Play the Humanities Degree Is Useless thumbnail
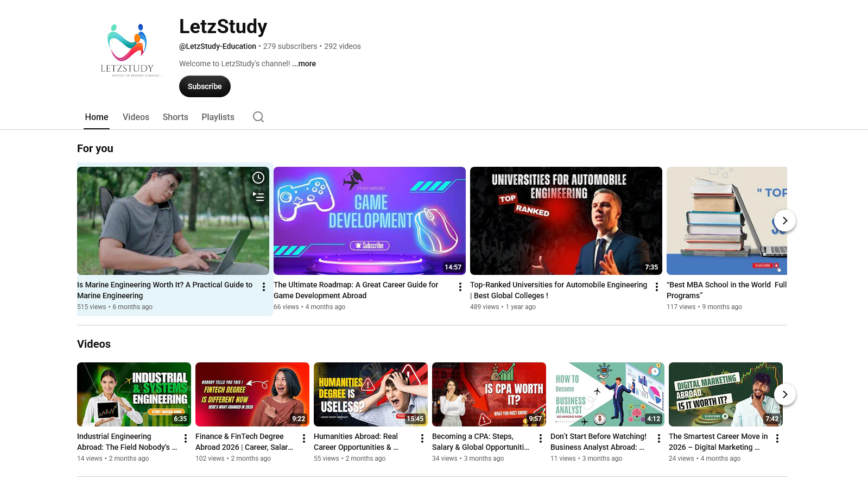Image resolution: width=868 pixels, height=477 pixels. point(371,394)
